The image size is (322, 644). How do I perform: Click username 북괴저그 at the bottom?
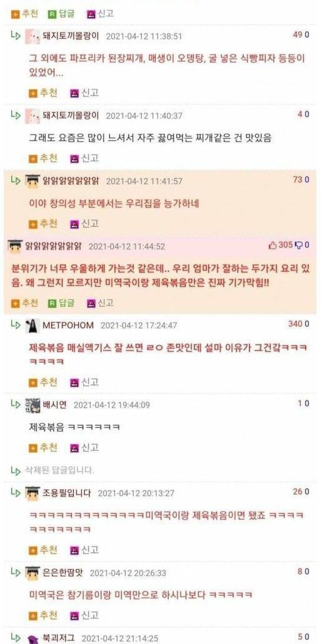tap(59, 638)
